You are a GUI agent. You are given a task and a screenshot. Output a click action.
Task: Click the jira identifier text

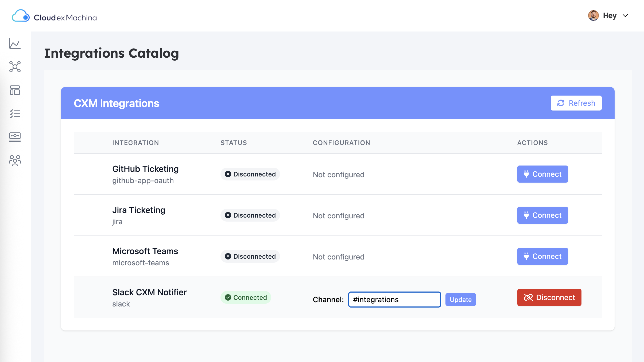pyautogui.click(x=117, y=222)
